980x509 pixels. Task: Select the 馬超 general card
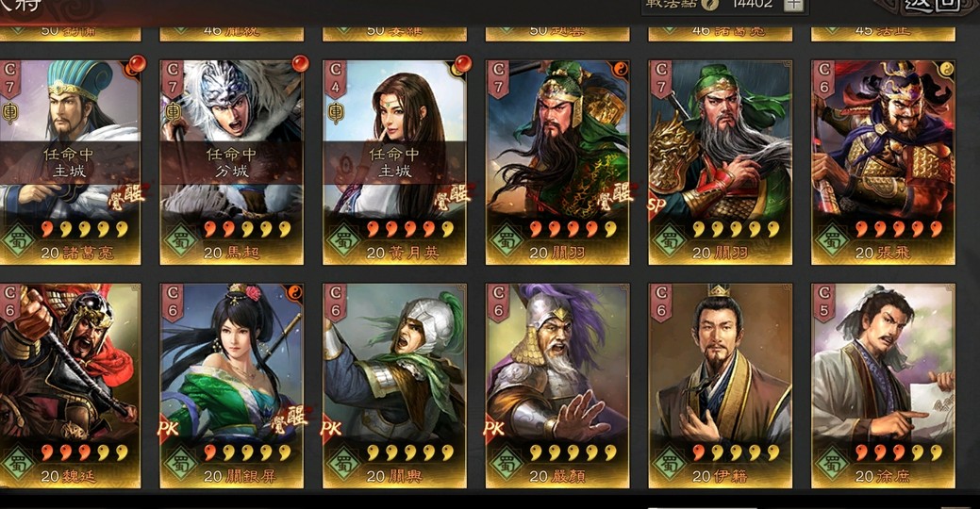tap(231, 162)
